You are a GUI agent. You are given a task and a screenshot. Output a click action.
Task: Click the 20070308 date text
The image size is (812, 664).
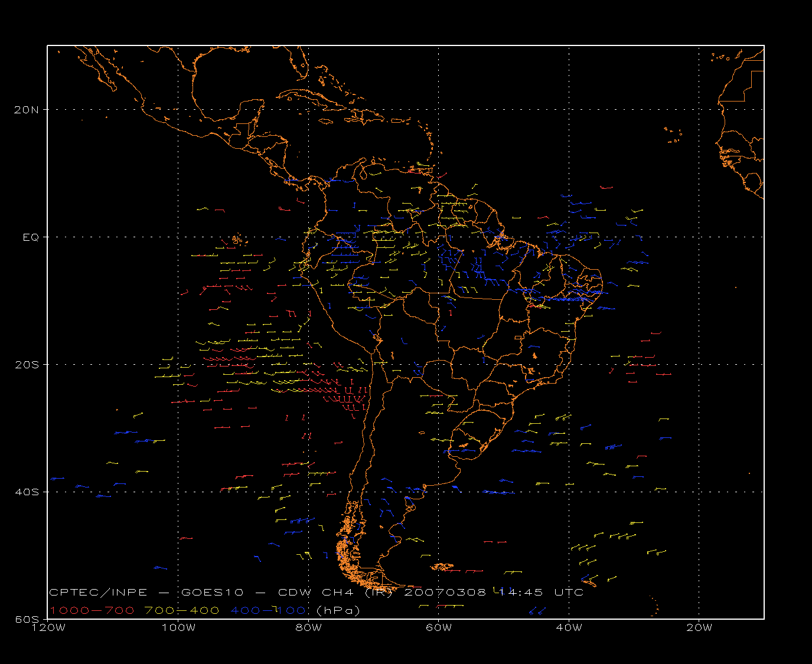pyautogui.click(x=445, y=593)
